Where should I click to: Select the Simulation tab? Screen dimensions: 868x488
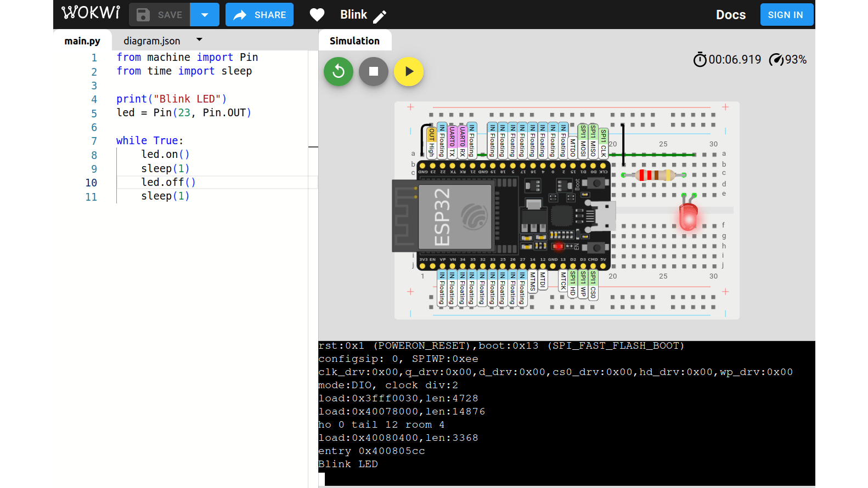pos(354,41)
